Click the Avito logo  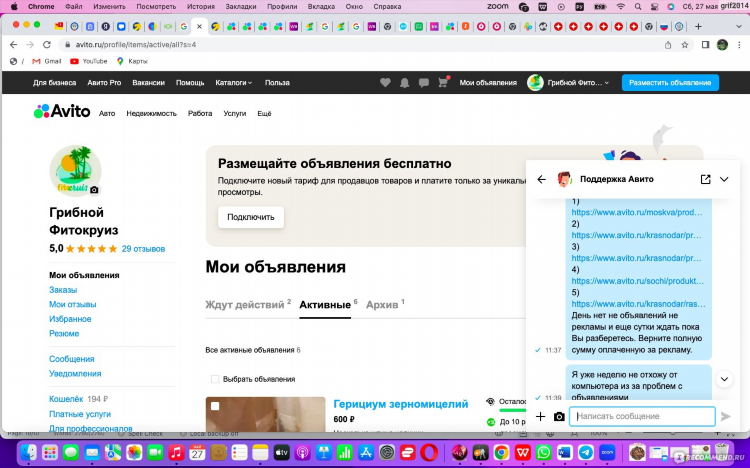62,111
